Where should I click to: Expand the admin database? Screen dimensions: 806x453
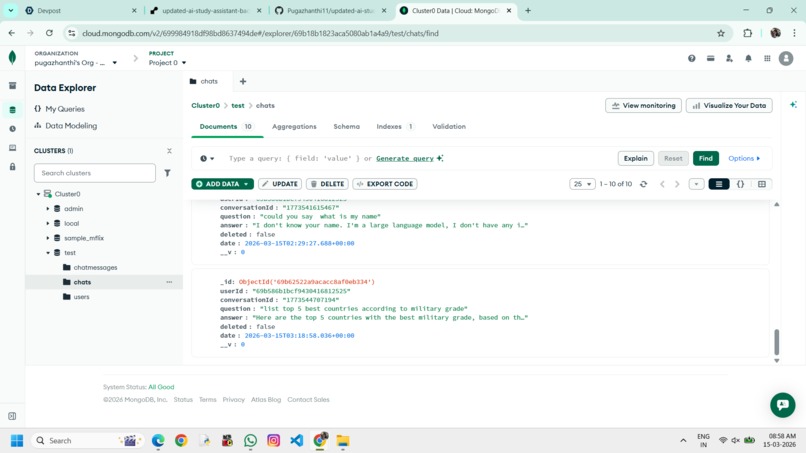pyautogui.click(x=48, y=209)
